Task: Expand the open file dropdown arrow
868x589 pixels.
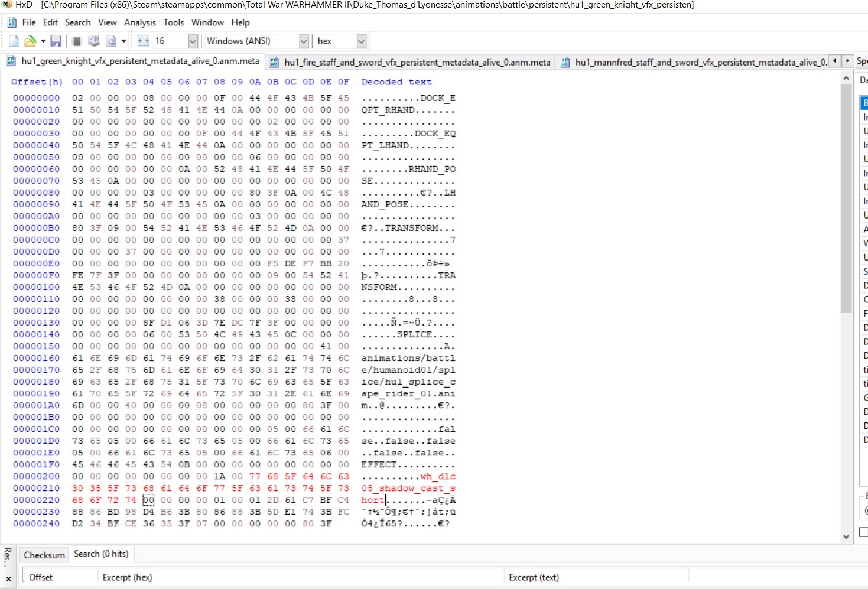Action: click(x=43, y=41)
